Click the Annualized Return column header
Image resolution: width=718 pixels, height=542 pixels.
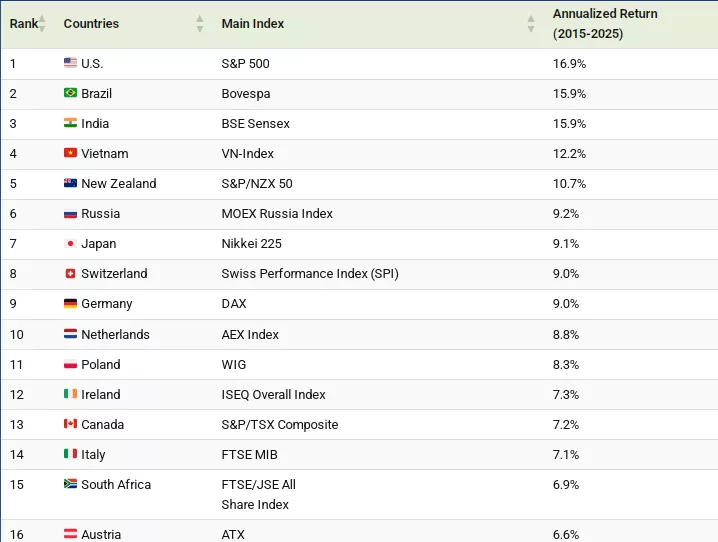tap(605, 23)
